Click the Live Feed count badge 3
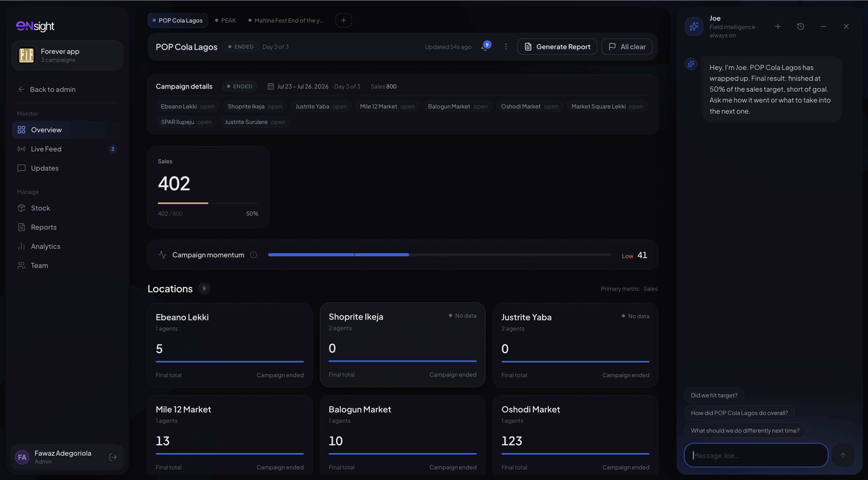Image resolution: width=868 pixels, height=480 pixels. (113, 149)
